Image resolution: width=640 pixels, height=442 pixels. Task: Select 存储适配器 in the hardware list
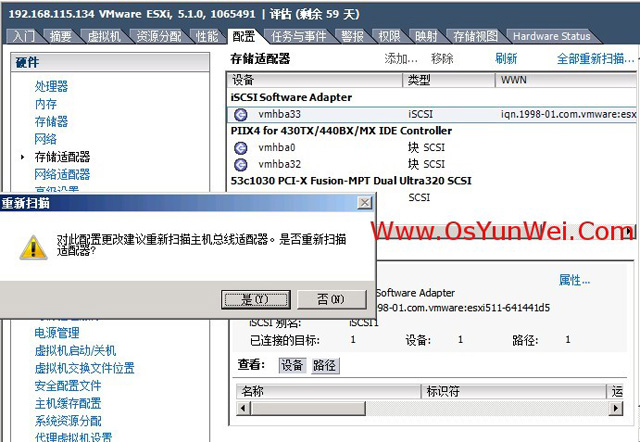62,156
